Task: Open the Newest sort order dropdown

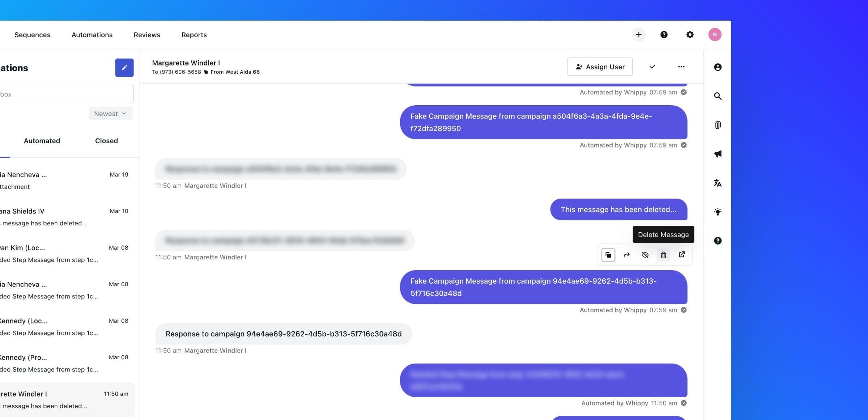Action: 110,113
